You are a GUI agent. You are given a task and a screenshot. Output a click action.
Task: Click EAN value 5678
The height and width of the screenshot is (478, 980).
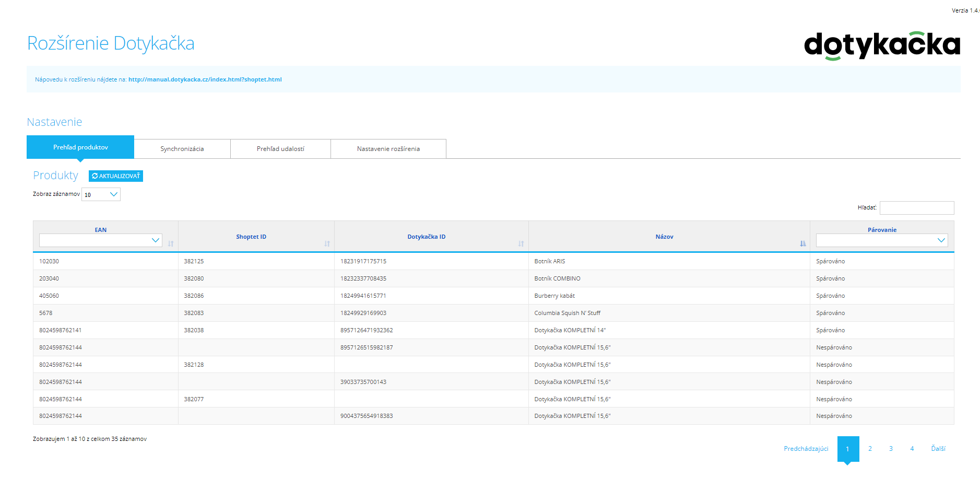pos(46,313)
